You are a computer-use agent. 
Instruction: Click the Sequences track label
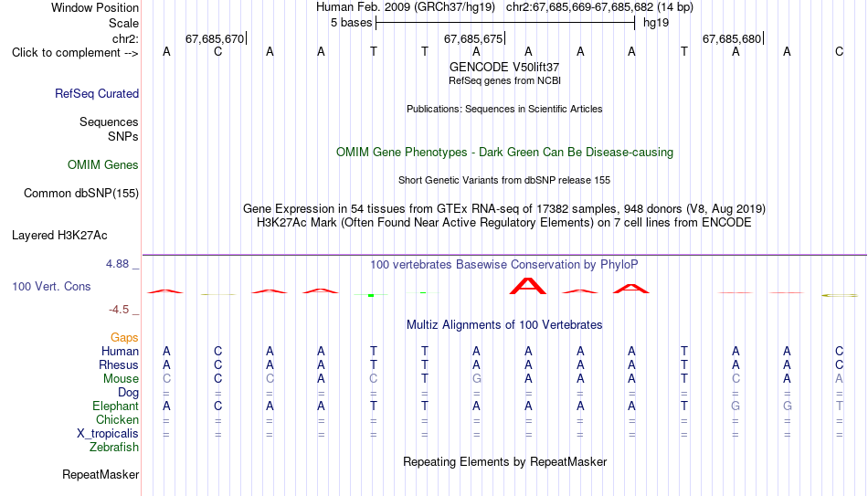[x=109, y=121]
